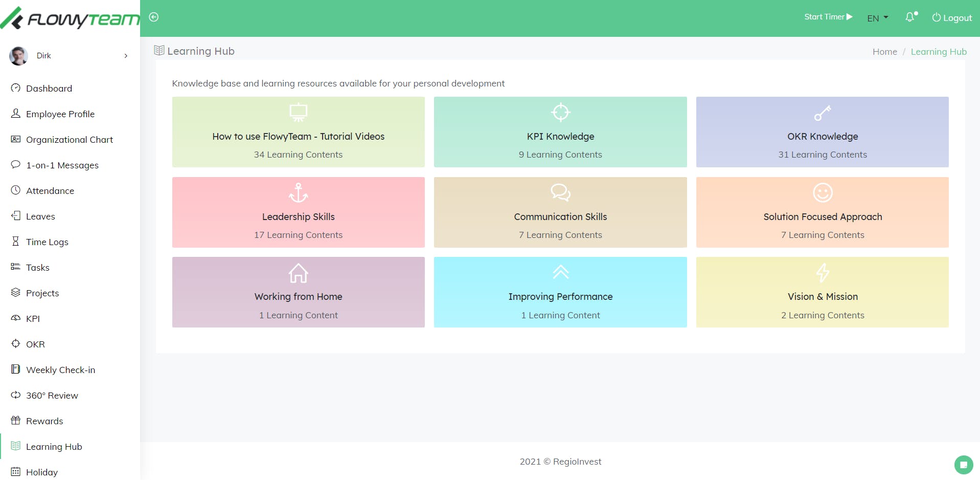Follow the Home breadcrumb link

pos(884,52)
